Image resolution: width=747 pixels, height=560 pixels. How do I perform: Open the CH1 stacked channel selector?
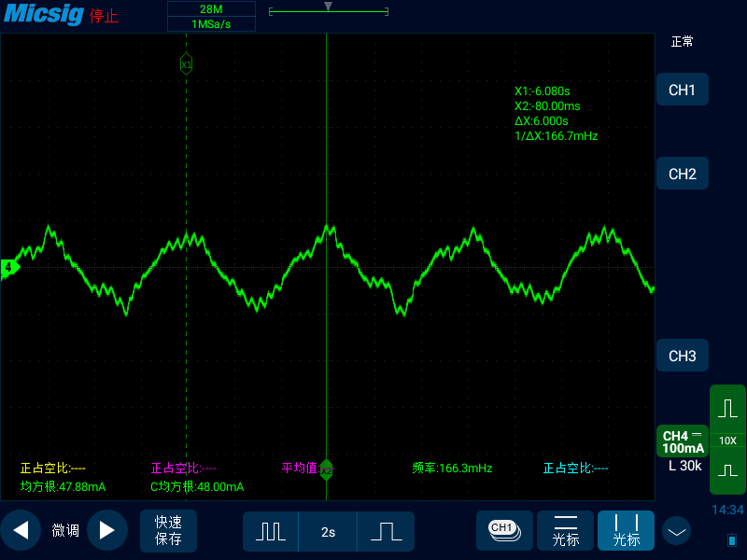click(504, 530)
